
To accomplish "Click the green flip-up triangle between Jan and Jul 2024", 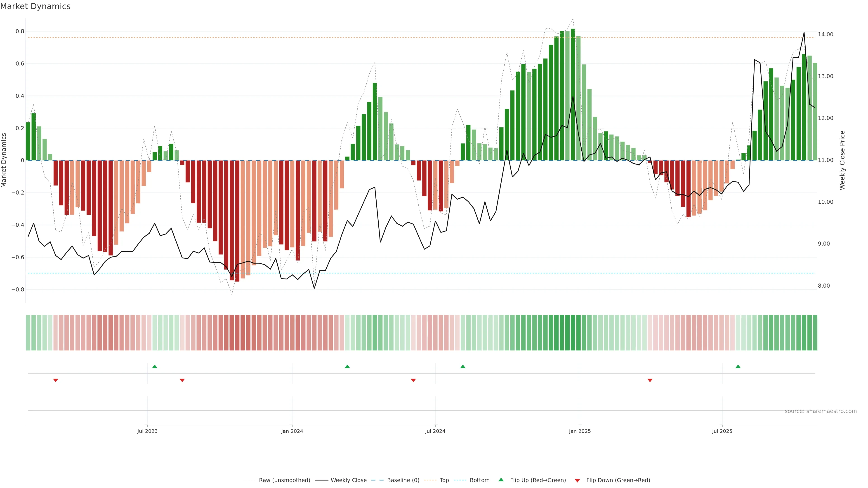I will click(347, 366).
